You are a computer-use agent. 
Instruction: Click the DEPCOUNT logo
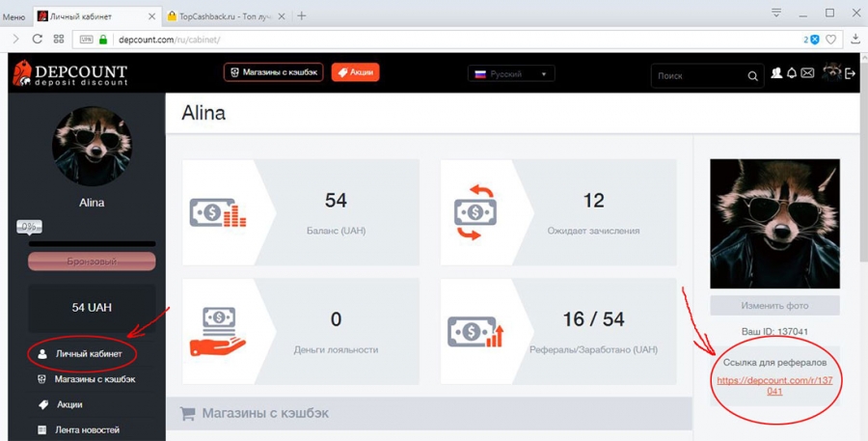point(69,73)
